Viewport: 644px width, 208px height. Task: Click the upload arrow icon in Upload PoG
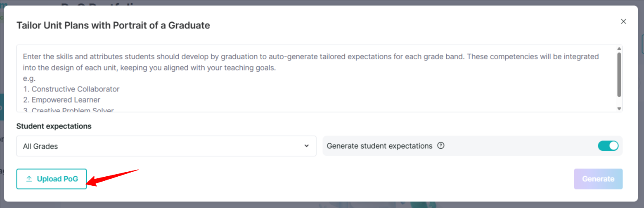[29, 179]
